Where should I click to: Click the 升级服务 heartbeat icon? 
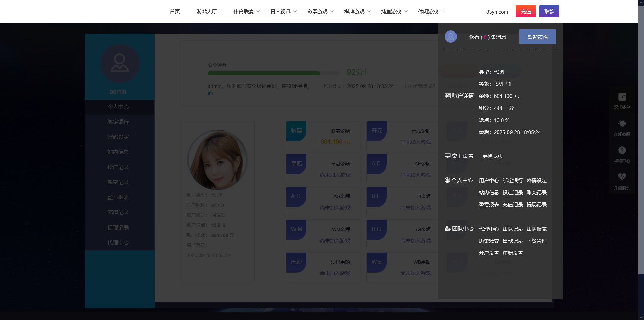pyautogui.click(x=622, y=177)
